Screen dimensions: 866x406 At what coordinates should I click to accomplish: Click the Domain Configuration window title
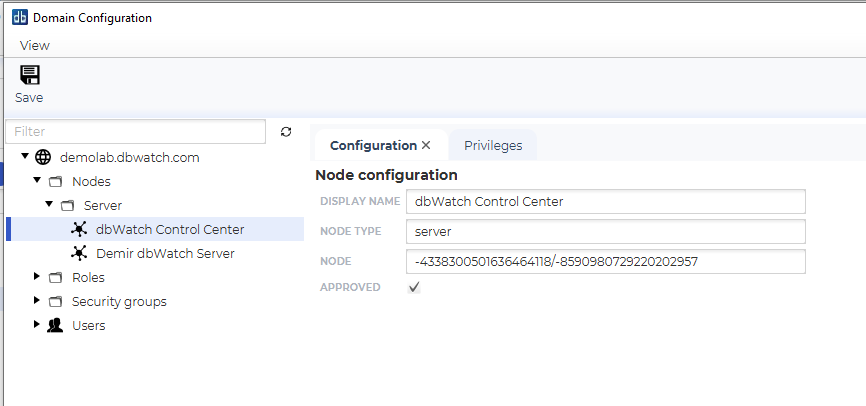click(92, 18)
